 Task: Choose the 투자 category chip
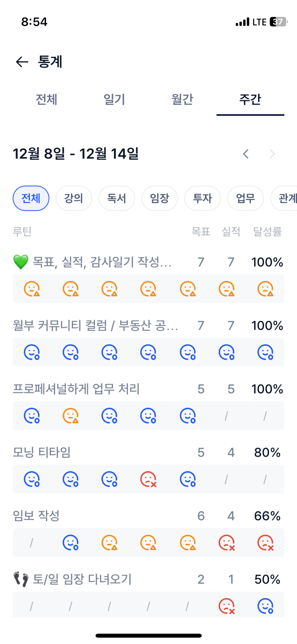tap(203, 198)
